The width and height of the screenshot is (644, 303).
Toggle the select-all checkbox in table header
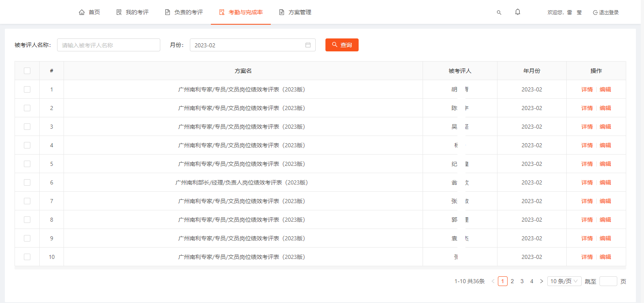[27, 71]
